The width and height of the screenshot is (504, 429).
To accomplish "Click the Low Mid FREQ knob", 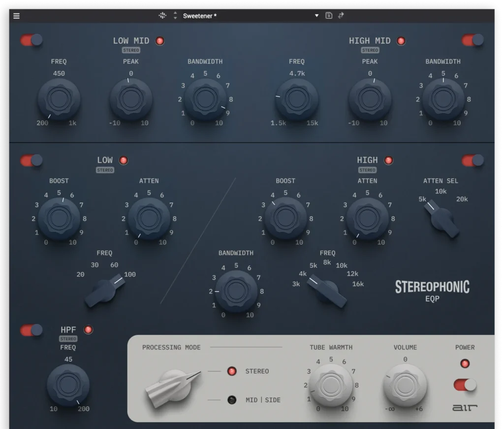I will point(59,99).
